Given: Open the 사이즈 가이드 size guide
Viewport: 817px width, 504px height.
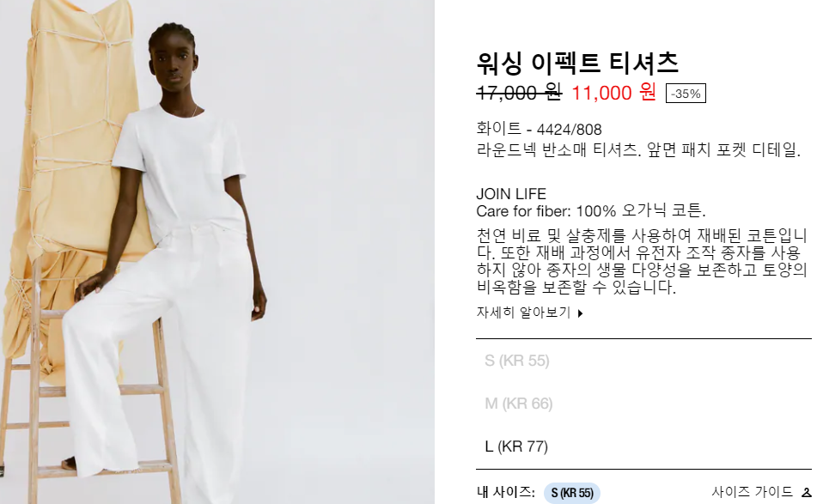Looking at the screenshot, I should tap(752, 492).
